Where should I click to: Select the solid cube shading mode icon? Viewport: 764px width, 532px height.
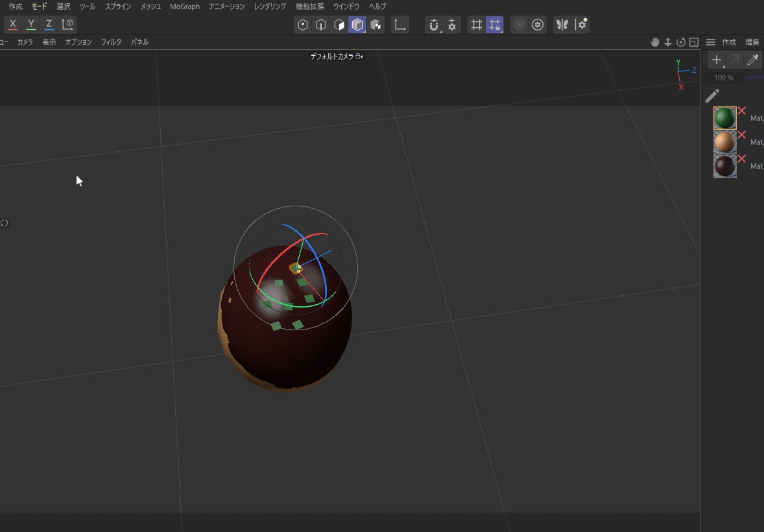pyautogui.click(x=358, y=25)
